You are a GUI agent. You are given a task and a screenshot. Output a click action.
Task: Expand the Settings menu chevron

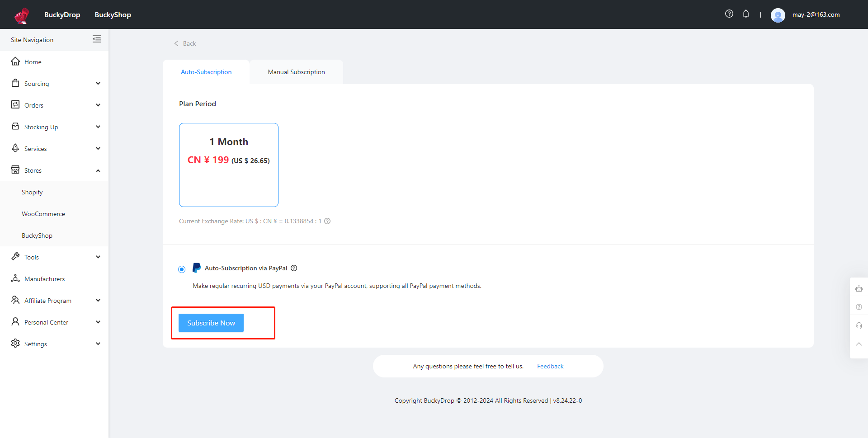[98, 344]
